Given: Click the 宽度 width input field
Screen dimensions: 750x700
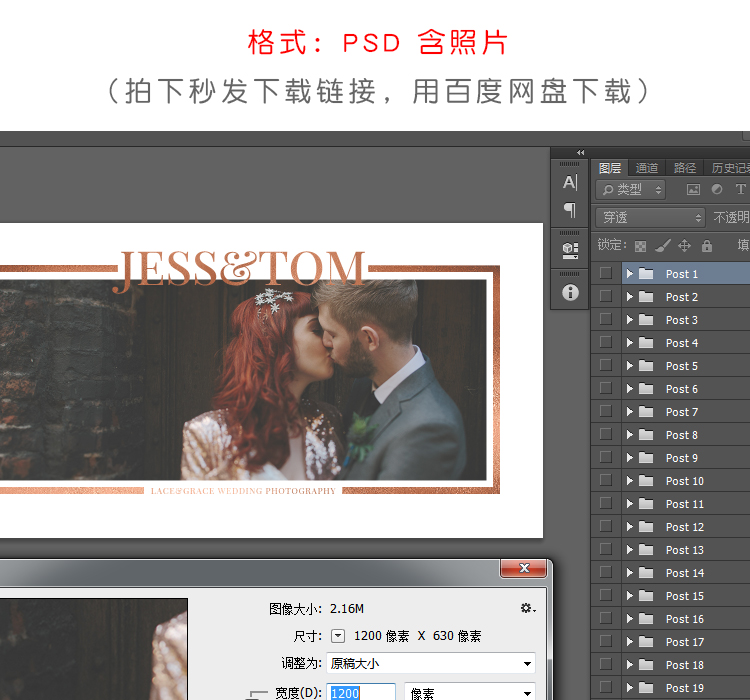Looking at the screenshot, I should 361,693.
